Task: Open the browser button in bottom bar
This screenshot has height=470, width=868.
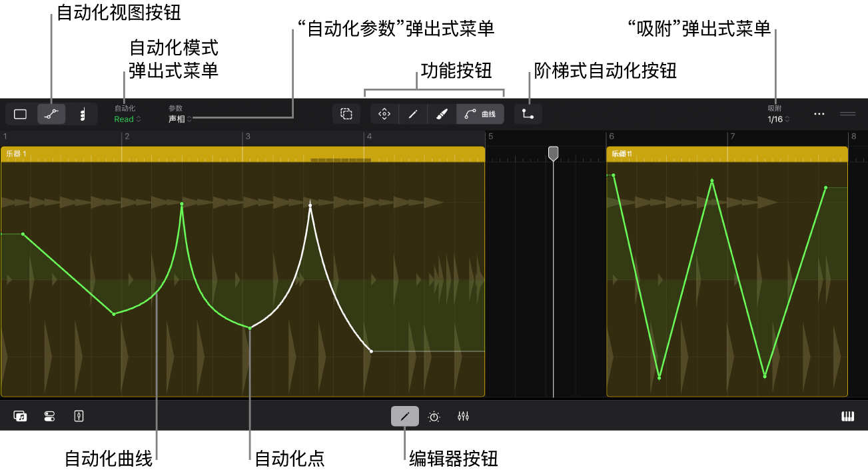Action: (21, 416)
